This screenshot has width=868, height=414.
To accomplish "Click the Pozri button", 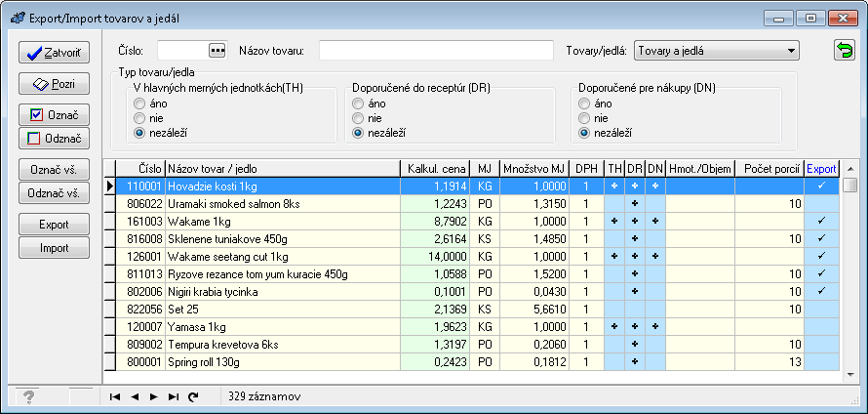I will point(55,84).
